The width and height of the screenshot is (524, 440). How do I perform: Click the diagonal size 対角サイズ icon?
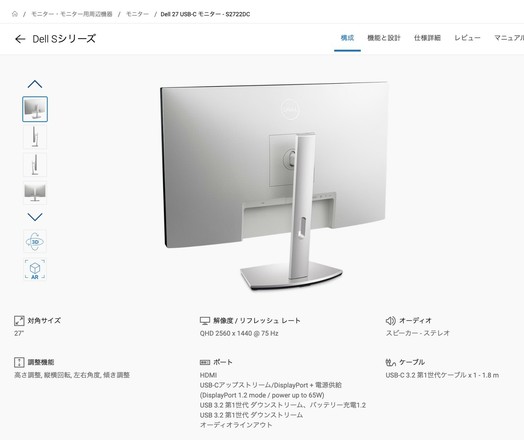pos(19,321)
